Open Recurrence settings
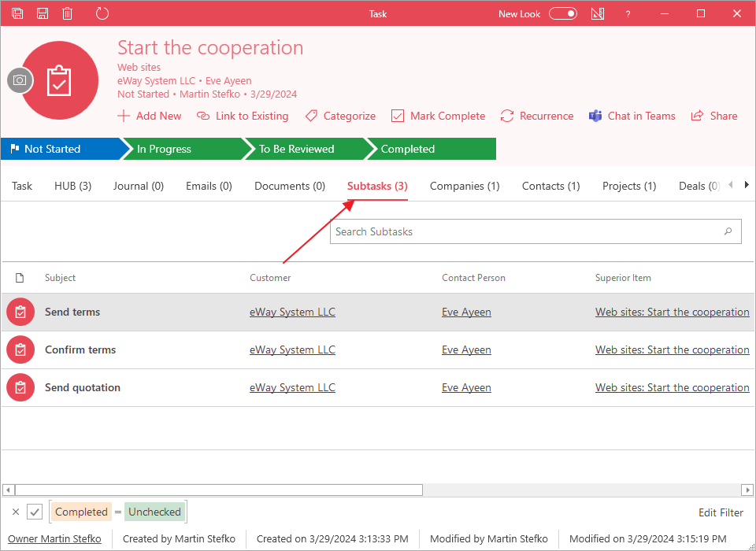This screenshot has width=756, height=551. click(x=536, y=116)
